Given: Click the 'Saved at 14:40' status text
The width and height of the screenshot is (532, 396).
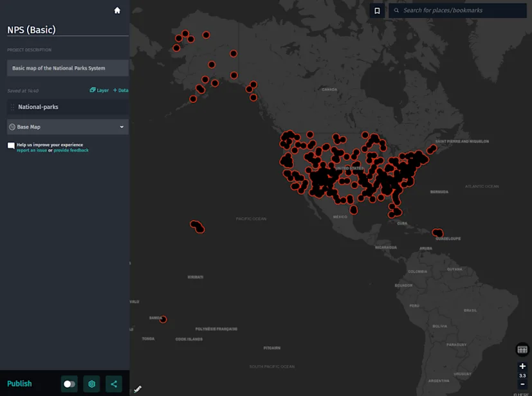Looking at the screenshot, I should (23, 91).
